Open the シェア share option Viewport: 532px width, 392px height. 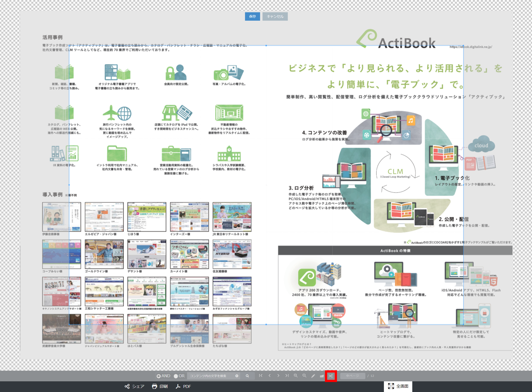(x=135, y=386)
